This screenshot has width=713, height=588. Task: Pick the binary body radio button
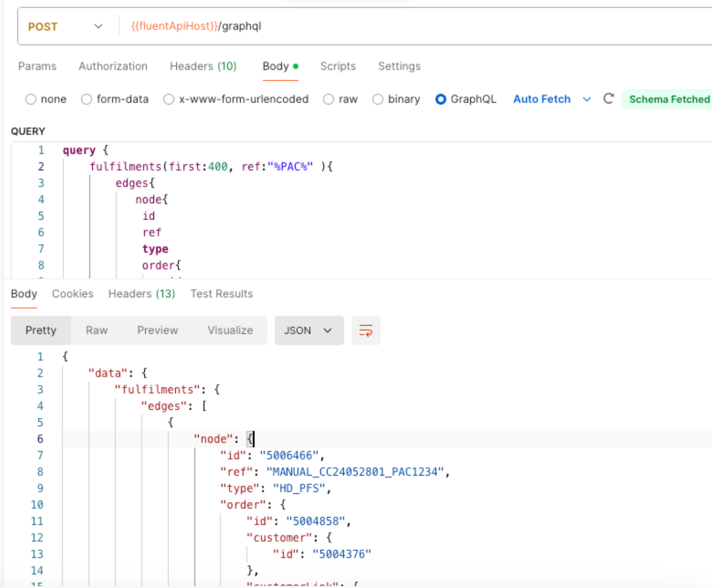pos(377,100)
